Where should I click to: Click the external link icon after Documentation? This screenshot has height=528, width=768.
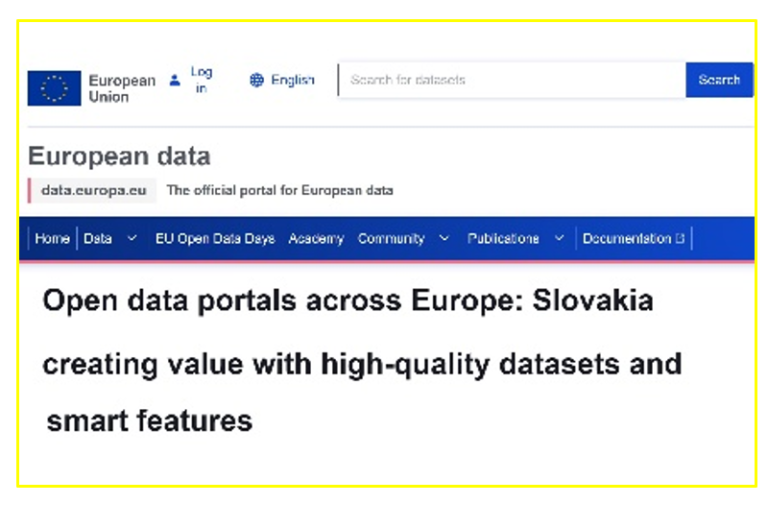(680, 239)
